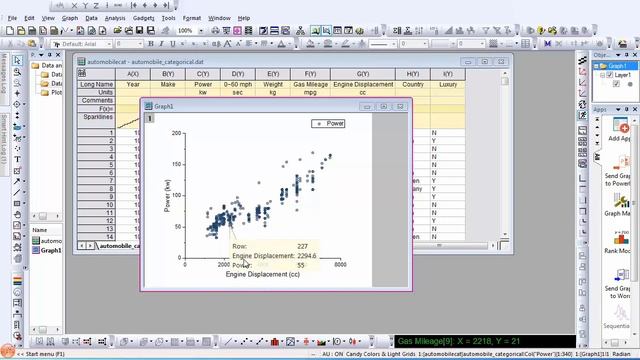Toggle the Layer1 checkbox in Object Manager
Viewport: 640px width, 360px height.
click(609, 75)
